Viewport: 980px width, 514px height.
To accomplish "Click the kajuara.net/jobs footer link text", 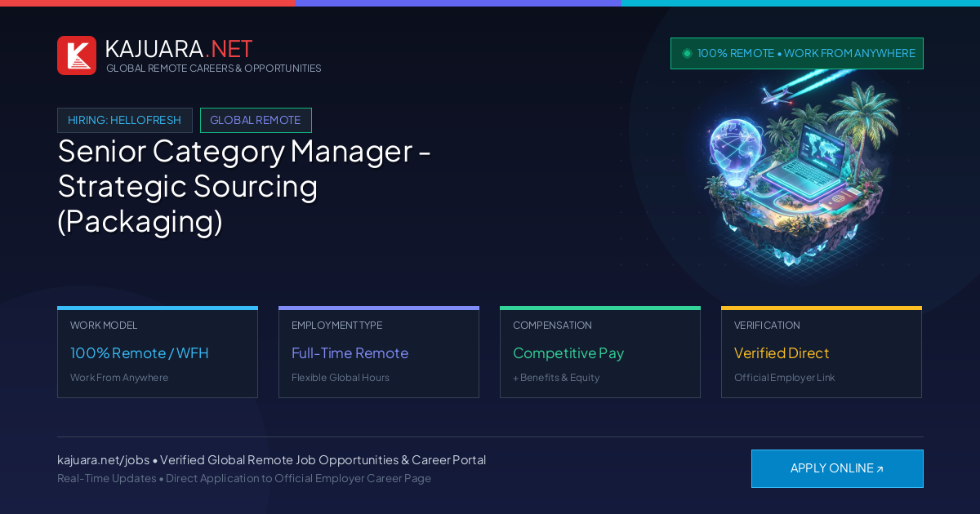I will (103, 460).
